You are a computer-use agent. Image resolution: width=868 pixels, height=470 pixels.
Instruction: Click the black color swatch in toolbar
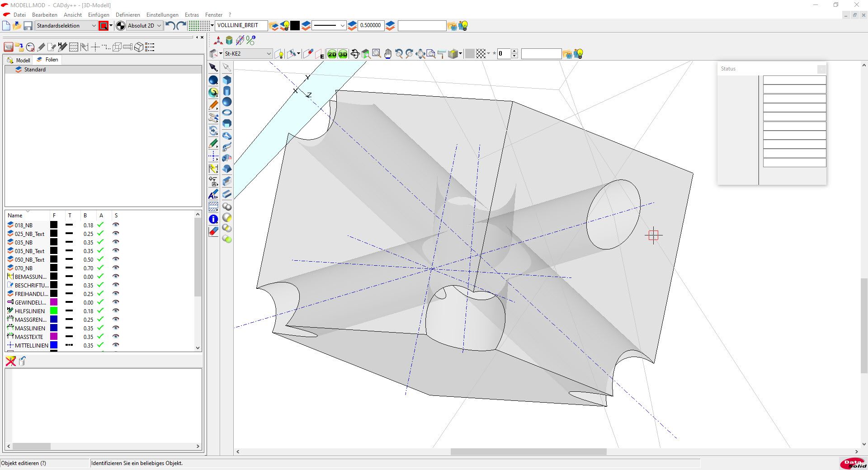click(x=295, y=26)
